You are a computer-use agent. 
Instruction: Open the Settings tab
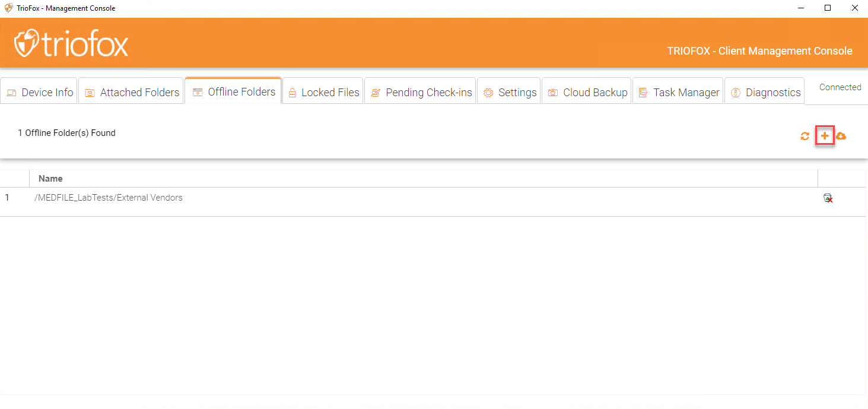point(509,92)
